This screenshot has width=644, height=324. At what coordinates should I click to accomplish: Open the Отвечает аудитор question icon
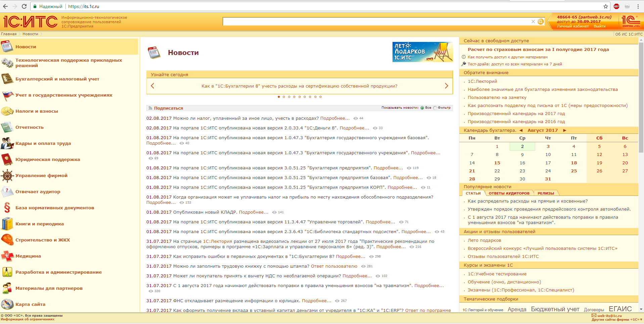coord(7,192)
